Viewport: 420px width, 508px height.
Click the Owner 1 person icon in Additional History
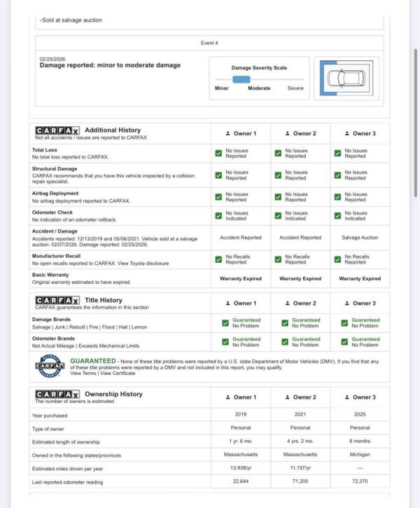(227, 133)
